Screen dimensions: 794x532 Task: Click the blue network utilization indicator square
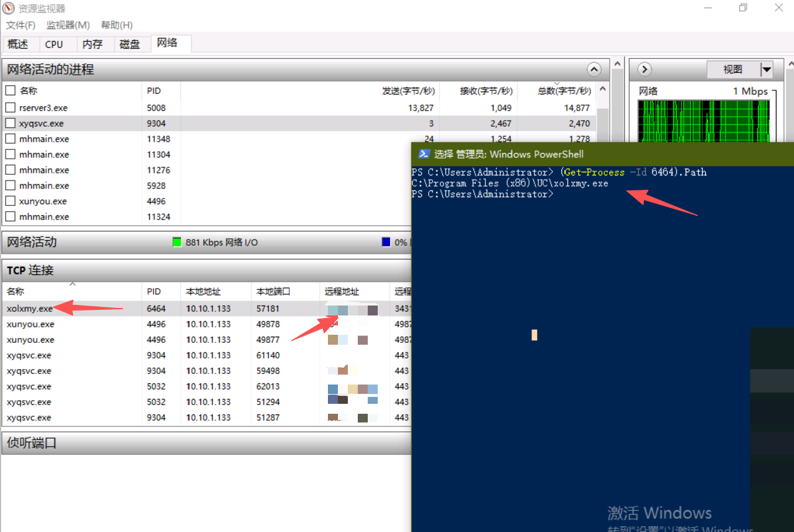pos(386,242)
